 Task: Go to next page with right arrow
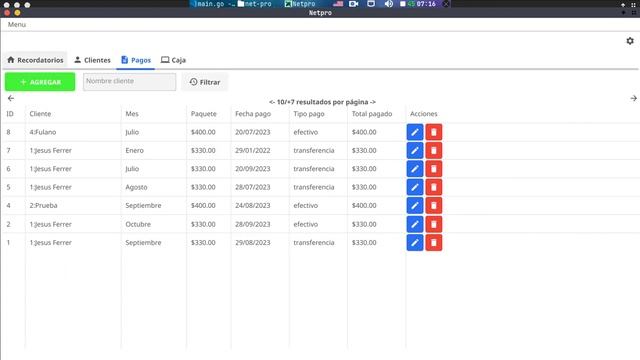point(633,98)
